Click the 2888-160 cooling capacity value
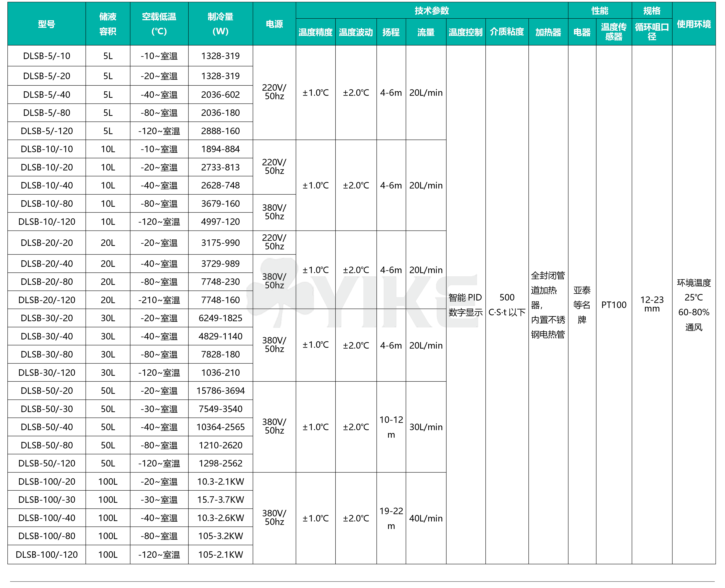 tap(220, 131)
